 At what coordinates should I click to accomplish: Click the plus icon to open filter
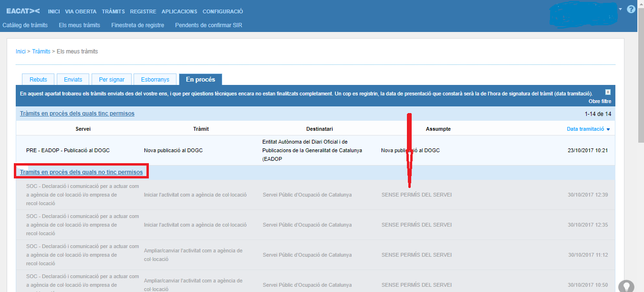(x=608, y=93)
